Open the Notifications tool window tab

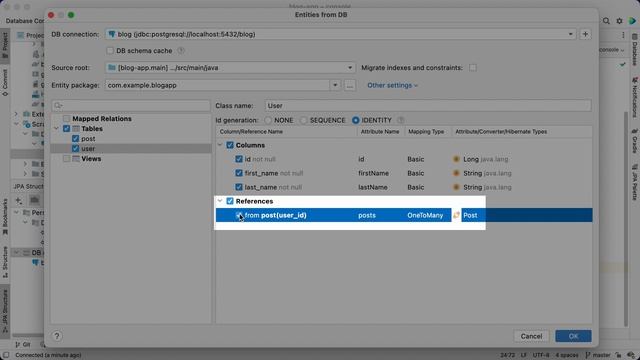635,97
